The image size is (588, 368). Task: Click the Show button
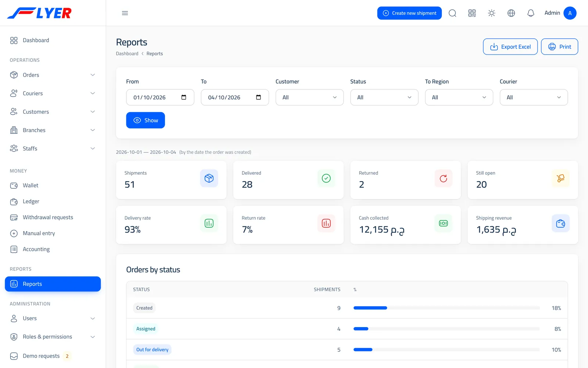point(146,120)
